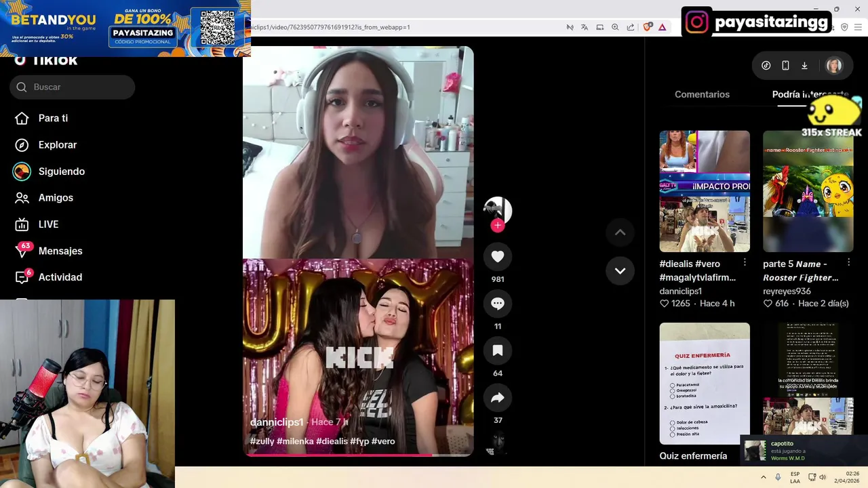868x488 pixels.
Task: Open more options for Rooster Fighter video
Action: 848,262
